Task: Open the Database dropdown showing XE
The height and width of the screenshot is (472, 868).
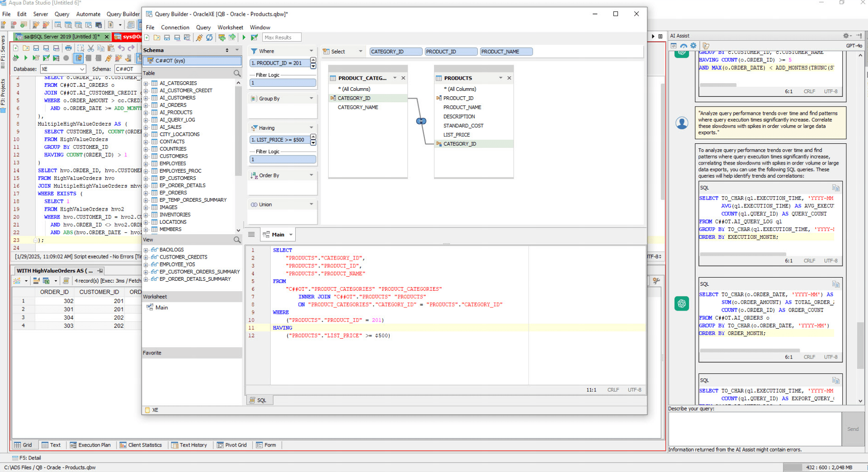Action: coord(82,69)
